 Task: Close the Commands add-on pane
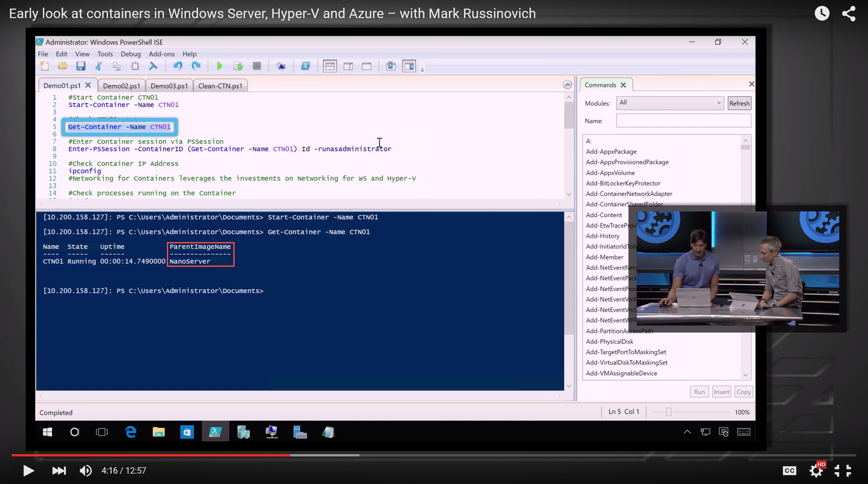pos(751,84)
